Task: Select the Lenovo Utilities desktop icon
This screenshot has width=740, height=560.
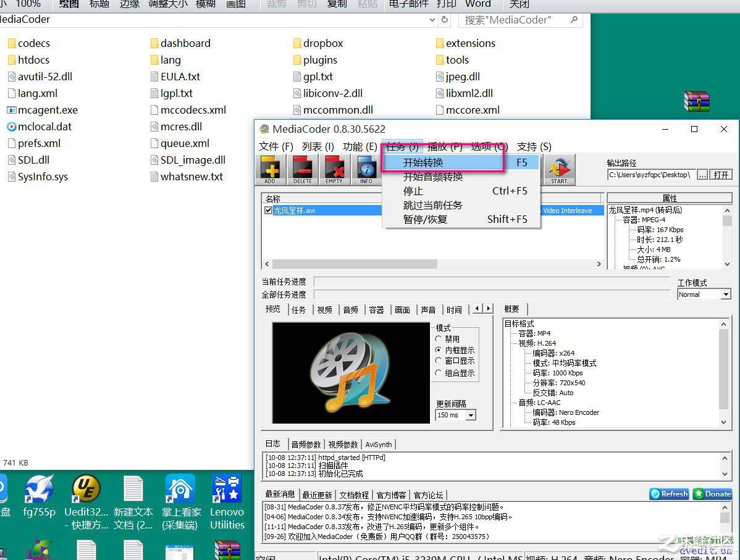Action: pyautogui.click(x=227, y=501)
